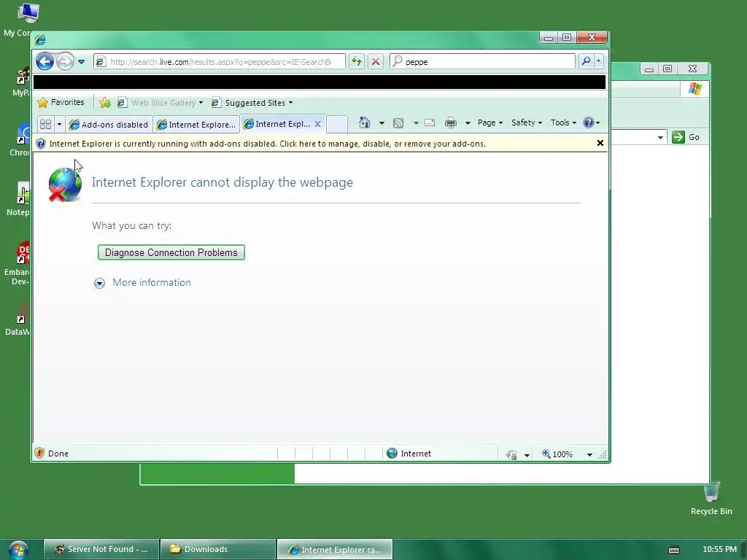This screenshot has width=747, height=560.
Task: Open the Tools menu
Action: coord(563,122)
